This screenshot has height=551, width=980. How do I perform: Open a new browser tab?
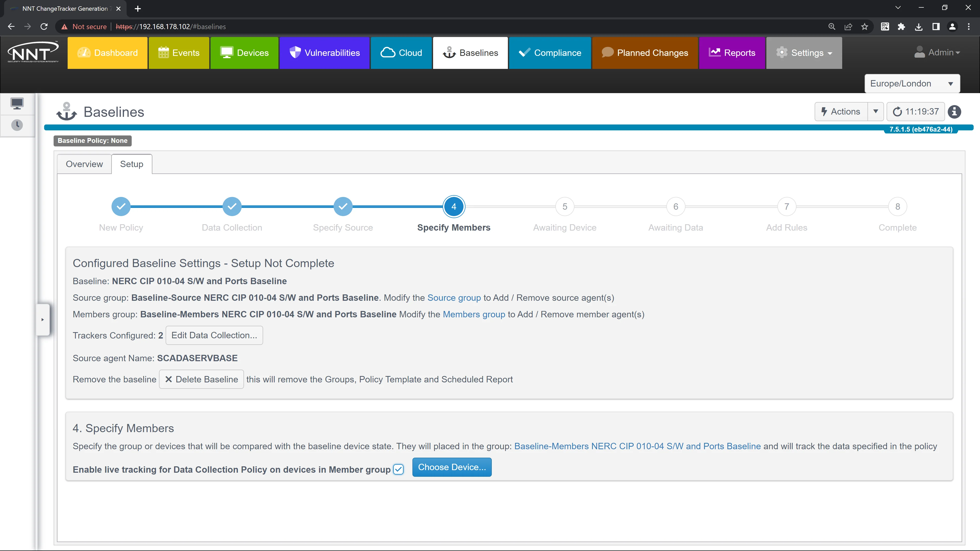click(138, 8)
